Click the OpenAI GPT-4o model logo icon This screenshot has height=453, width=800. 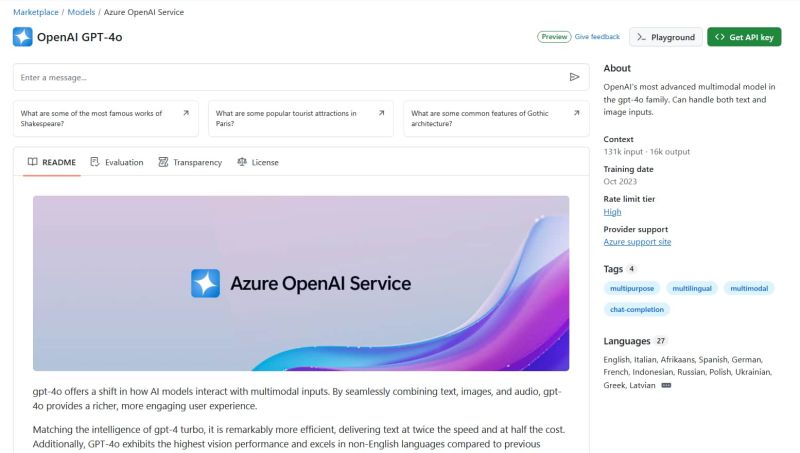click(x=22, y=37)
